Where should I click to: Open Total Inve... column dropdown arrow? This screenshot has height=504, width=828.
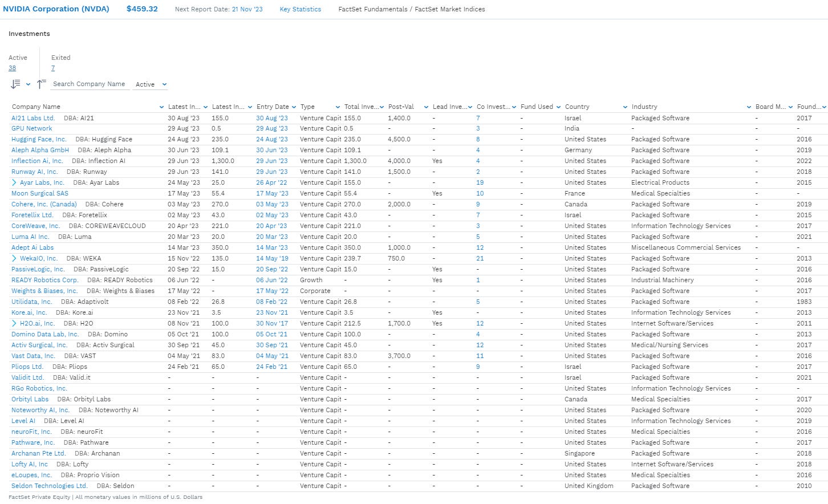coord(382,107)
